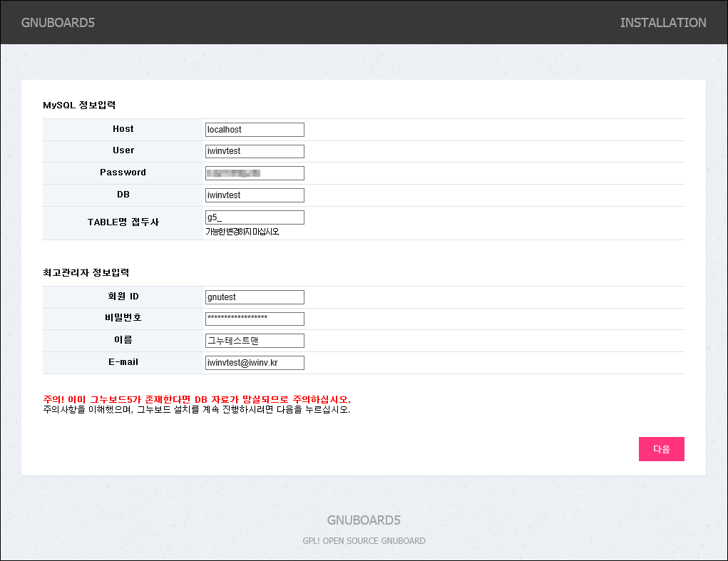Click the 다음 (Next) button
The height and width of the screenshot is (561, 728).
pos(661,448)
